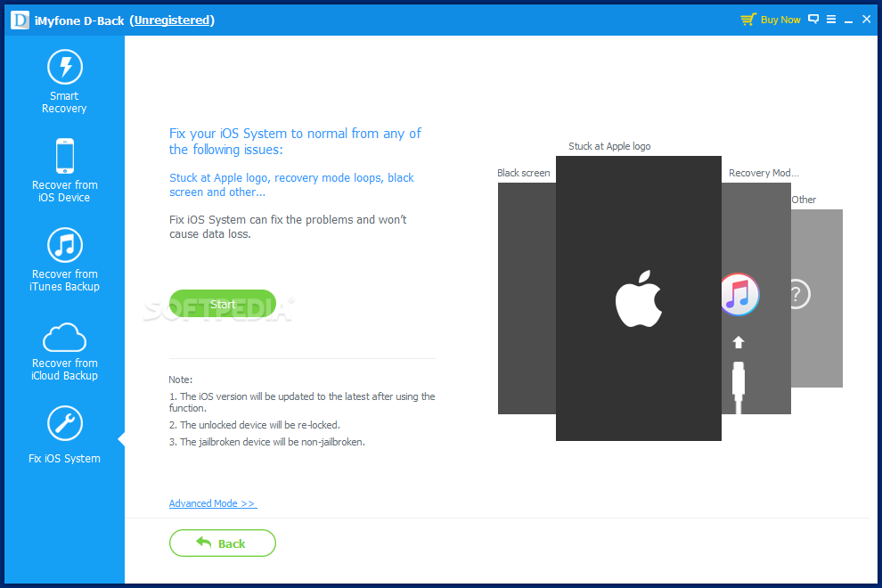Screen dimensions: 882x588
Task: Click note 3 about jailbroken device
Action: [x=266, y=442]
